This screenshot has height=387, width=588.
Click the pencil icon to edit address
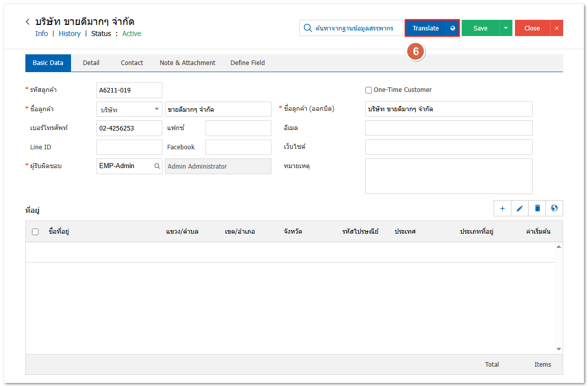tap(520, 208)
